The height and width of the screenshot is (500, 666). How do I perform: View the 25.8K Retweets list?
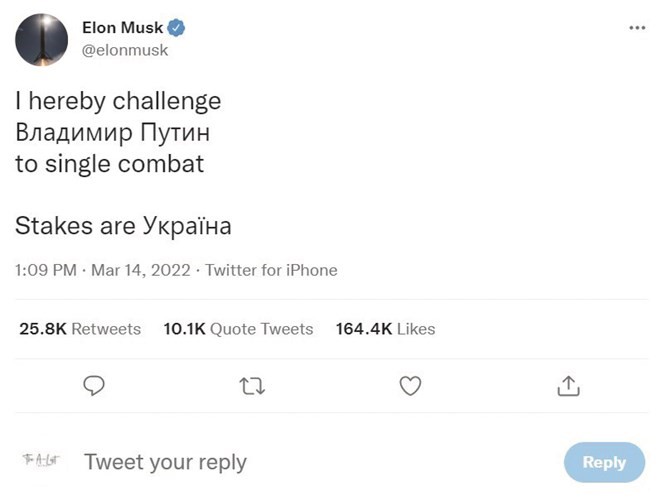click(x=80, y=329)
